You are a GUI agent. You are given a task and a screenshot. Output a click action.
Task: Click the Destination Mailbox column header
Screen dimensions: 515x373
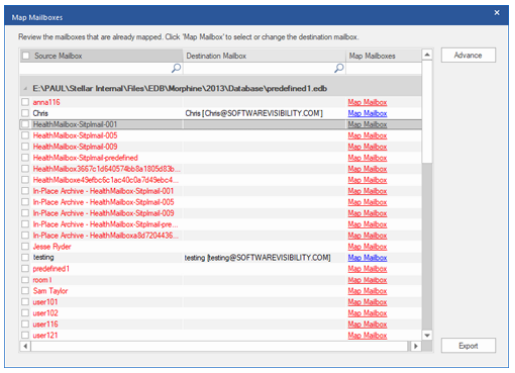(x=264, y=56)
